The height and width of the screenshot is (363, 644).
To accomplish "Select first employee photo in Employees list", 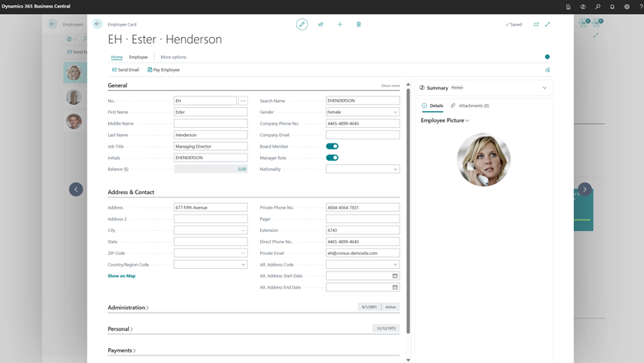I will tap(74, 73).
